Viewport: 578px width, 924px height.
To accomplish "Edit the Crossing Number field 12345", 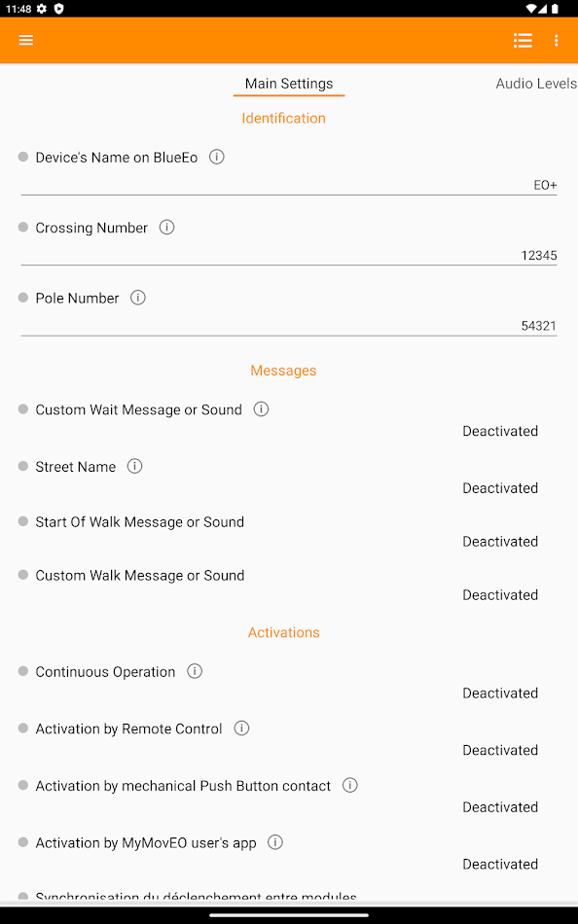I will coord(289,255).
